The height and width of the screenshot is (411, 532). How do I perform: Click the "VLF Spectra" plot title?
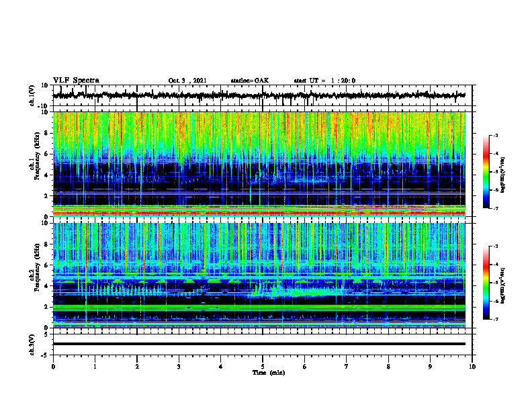point(76,81)
